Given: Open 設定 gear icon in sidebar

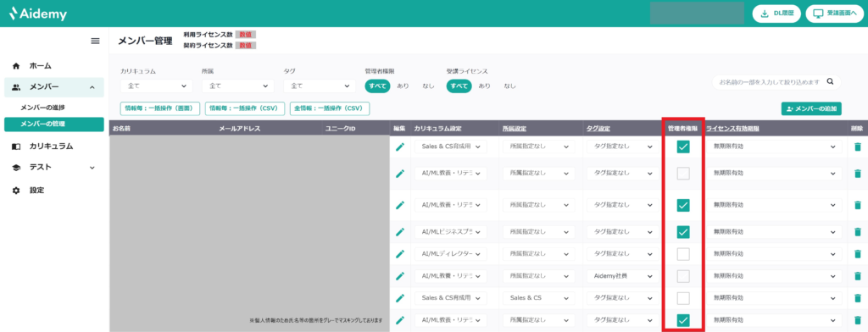Looking at the screenshot, I should point(16,191).
